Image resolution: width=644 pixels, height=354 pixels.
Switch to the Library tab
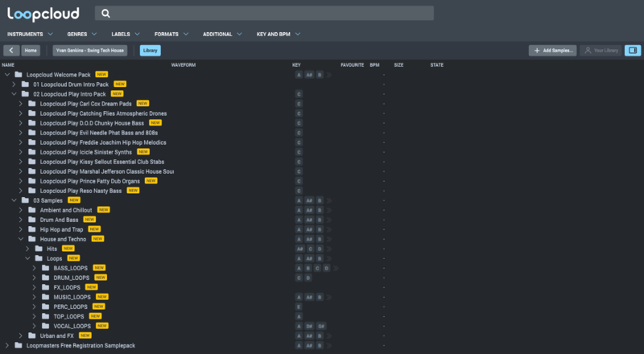[x=151, y=51]
